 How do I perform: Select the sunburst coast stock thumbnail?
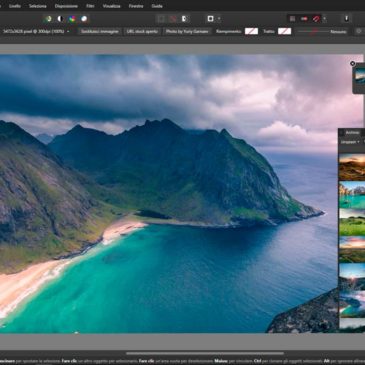pyautogui.click(x=352, y=277)
